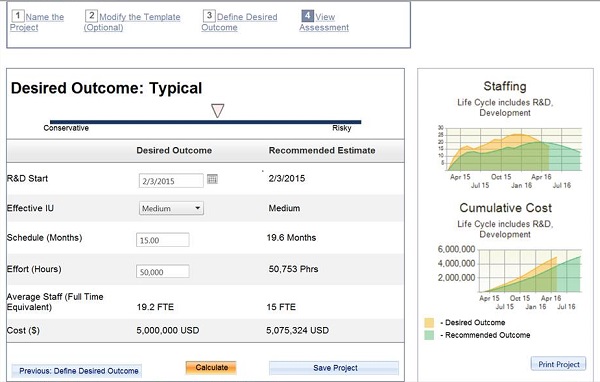Click '- Recommended Outcome' legend text

pos(485,335)
